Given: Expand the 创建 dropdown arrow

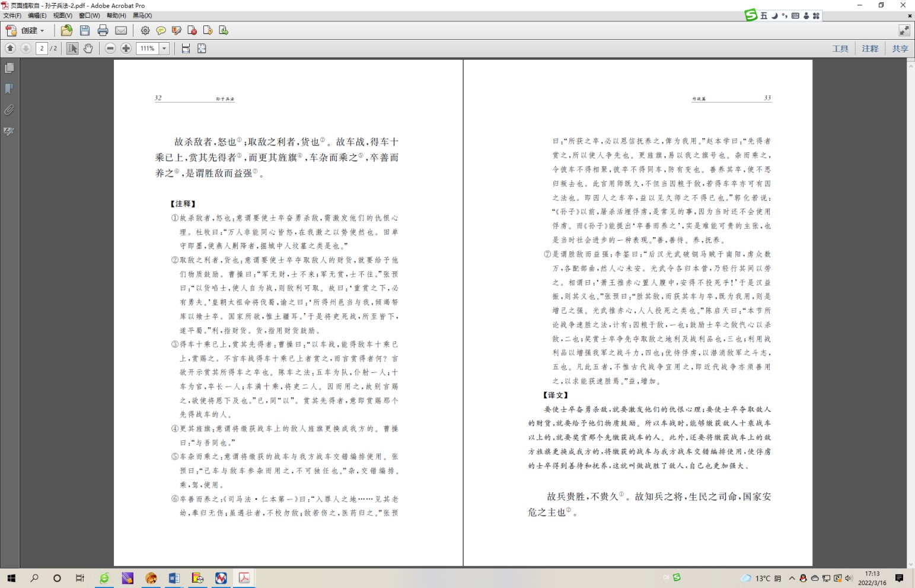Looking at the screenshot, I should pyautogui.click(x=42, y=31).
